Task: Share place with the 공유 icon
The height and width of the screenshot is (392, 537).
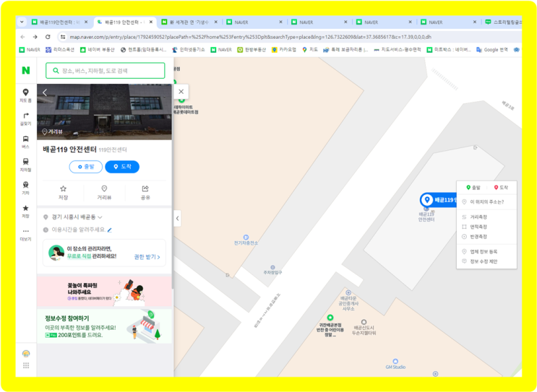Action: [145, 193]
